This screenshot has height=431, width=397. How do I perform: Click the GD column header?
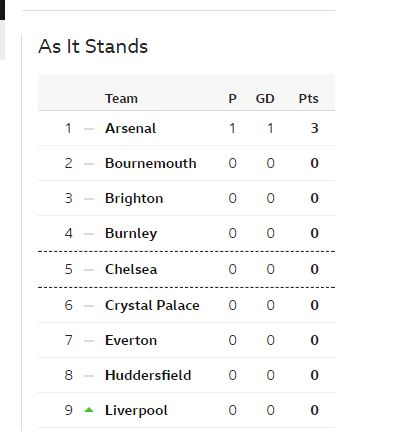coord(265,99)
